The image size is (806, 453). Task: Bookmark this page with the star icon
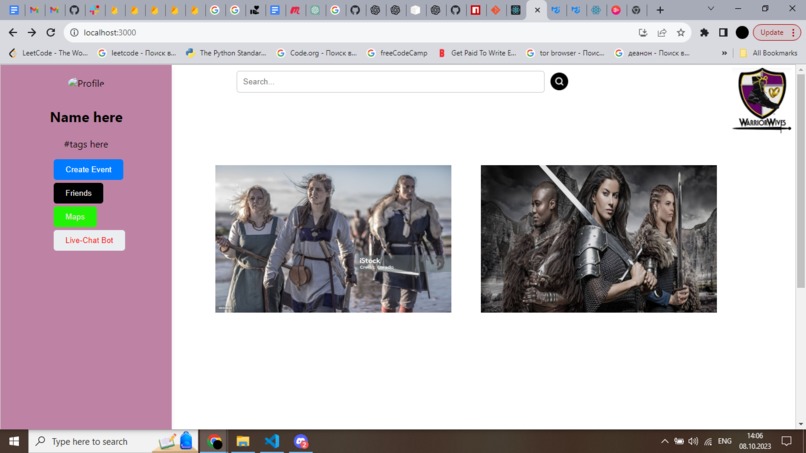(x=681, y=32)
